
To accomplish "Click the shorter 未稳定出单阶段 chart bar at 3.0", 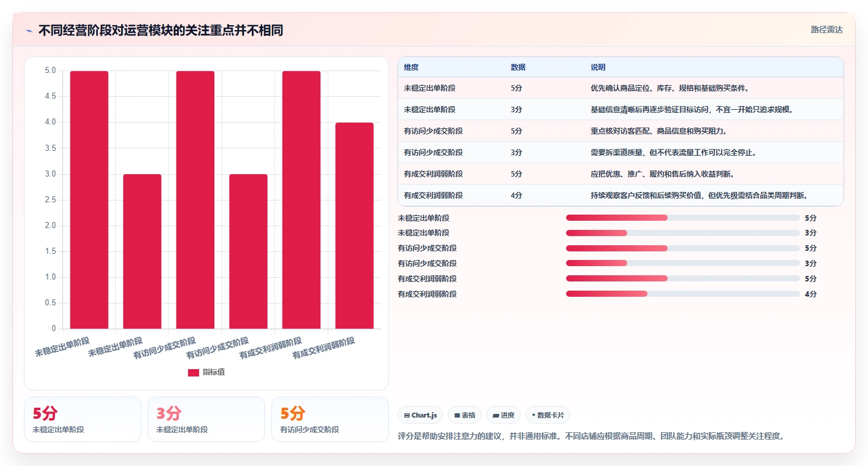I will pyautogui.click(x=142, y=251).
